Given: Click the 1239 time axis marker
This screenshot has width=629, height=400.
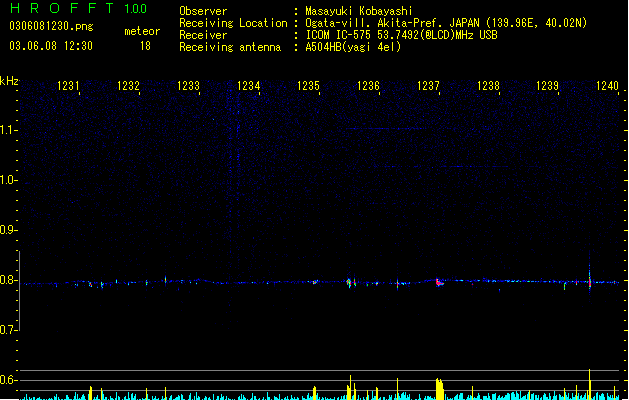Looking at the screenshot, I should (x=548, y=86).
